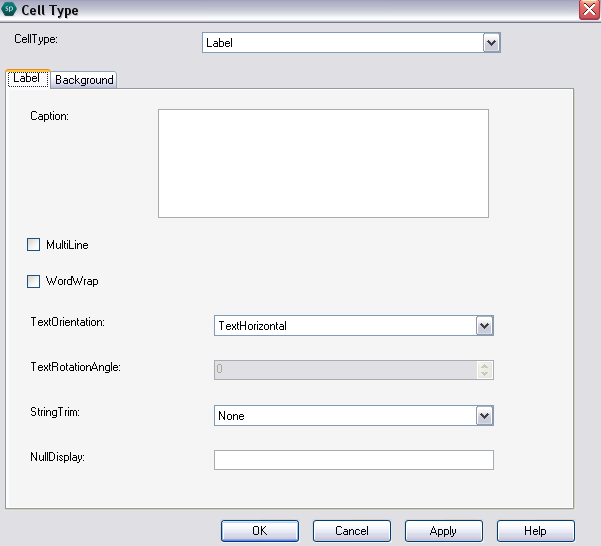Click the TextOrientation dropdown arrow

[x=484, y=326]
